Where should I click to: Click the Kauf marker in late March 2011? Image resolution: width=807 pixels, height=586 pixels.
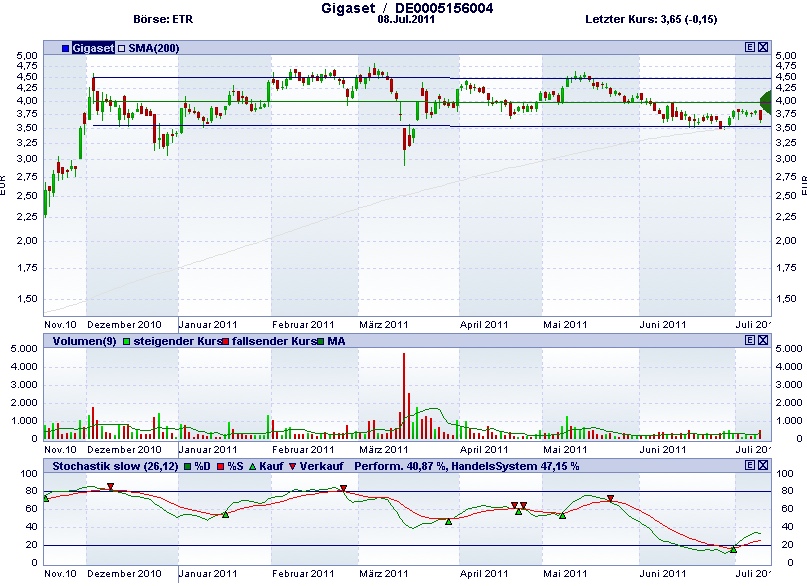pos(448,521)
